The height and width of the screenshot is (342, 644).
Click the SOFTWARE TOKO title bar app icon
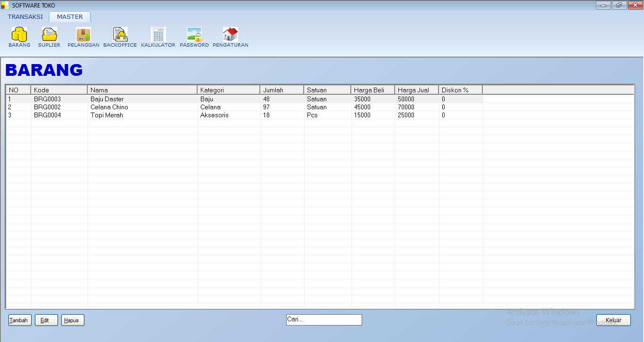[5, 5]
